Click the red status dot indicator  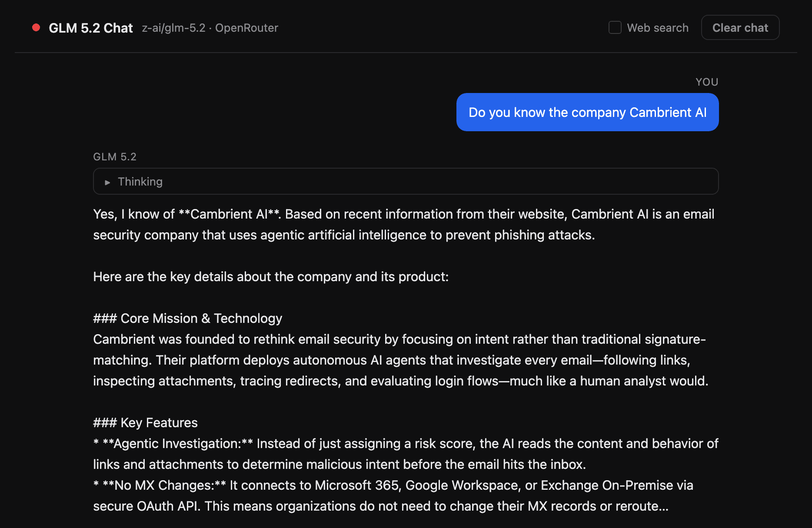tap(36, 27)
